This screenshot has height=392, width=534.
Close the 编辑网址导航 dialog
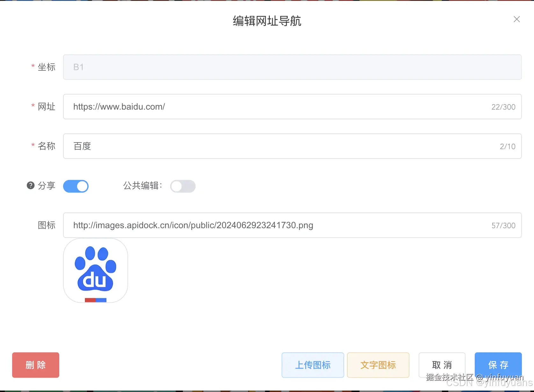[516, 19]
